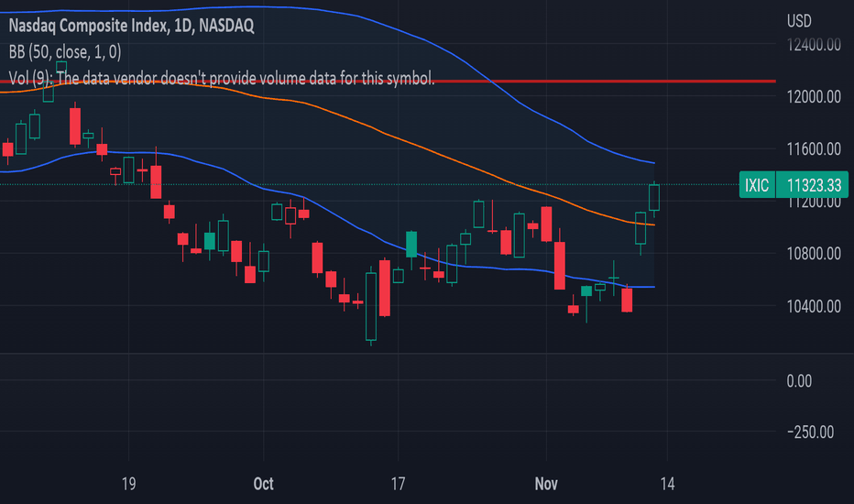Click the 14 date axis label
The height and width of the screenshot is (504, 854).
667,484
